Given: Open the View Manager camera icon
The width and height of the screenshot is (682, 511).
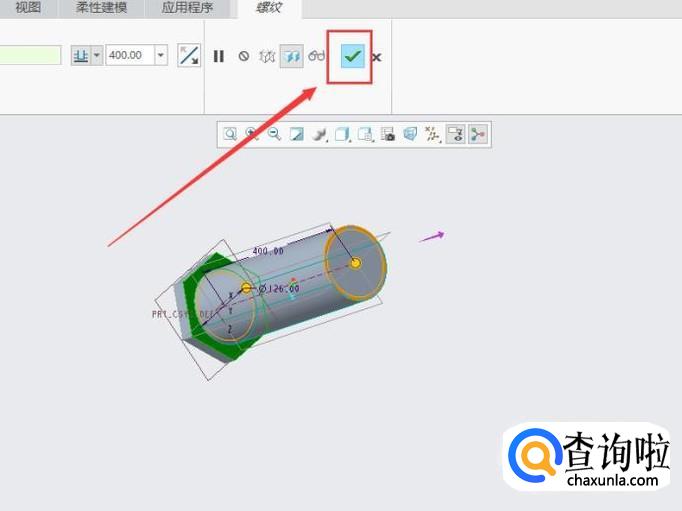Looking at the screenshot, I should click(x=388, y=134).
